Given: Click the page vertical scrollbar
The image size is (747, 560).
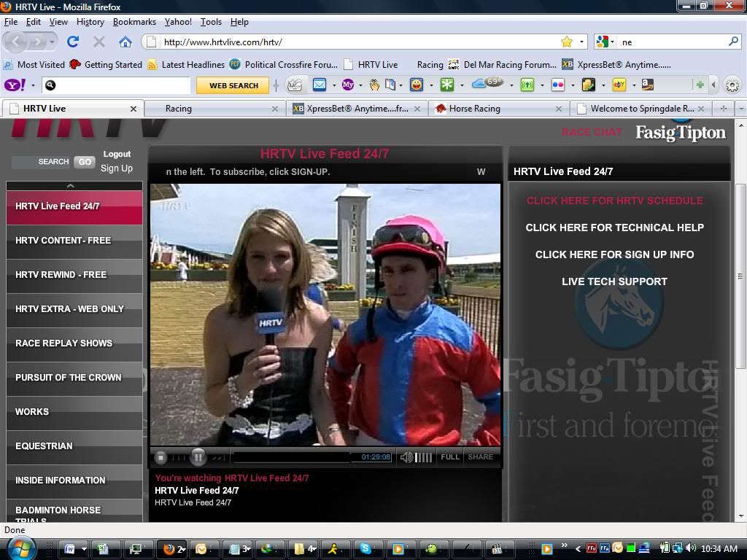Looking at the screenshot, I should coord(741,276).
